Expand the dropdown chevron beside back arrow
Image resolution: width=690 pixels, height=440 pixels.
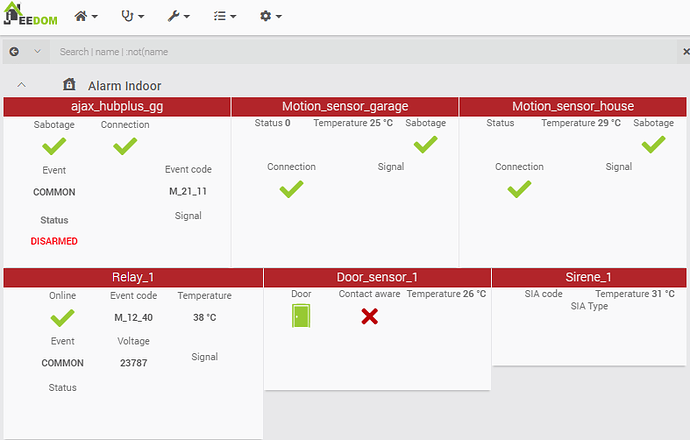pos(37,51)
